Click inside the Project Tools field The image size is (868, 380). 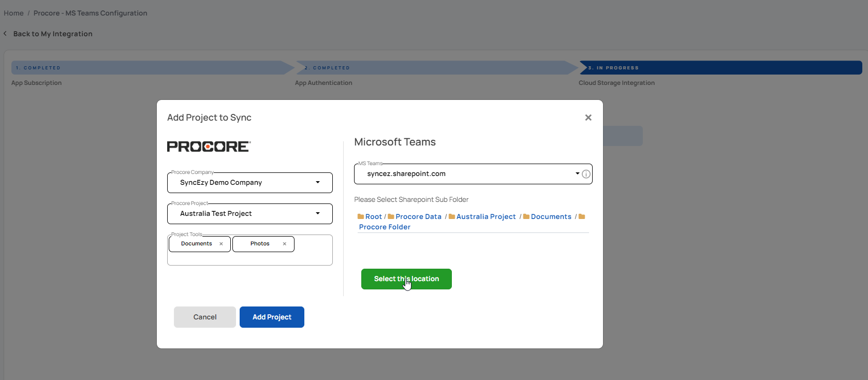[250, 251]
